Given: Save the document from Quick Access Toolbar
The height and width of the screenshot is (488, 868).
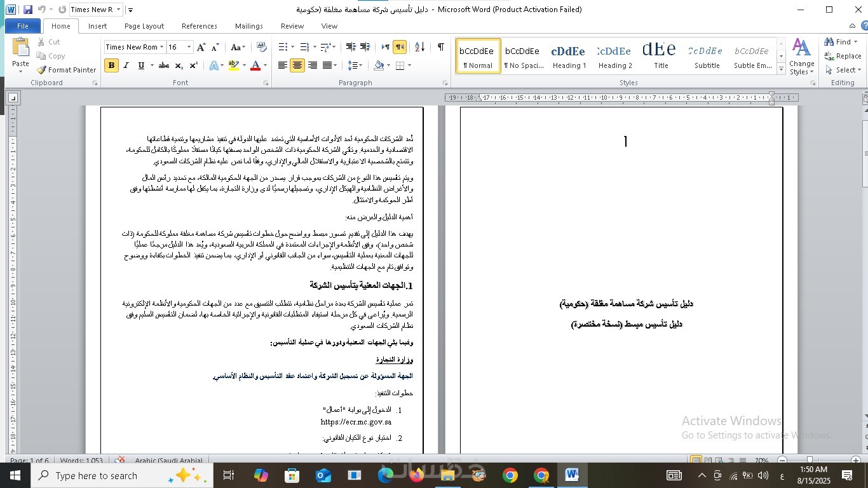Looking at the screenshot, I should click(27, 10).
